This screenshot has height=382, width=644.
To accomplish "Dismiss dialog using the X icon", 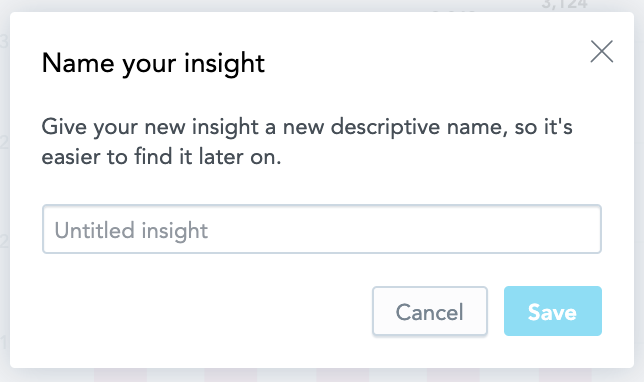I will [x=602, y=51].
